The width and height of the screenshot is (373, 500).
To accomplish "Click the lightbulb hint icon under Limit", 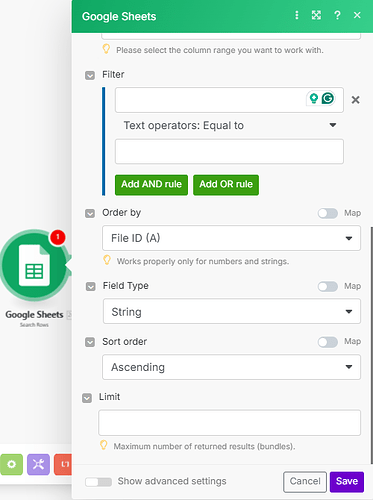I will click(x=104, y=445).
